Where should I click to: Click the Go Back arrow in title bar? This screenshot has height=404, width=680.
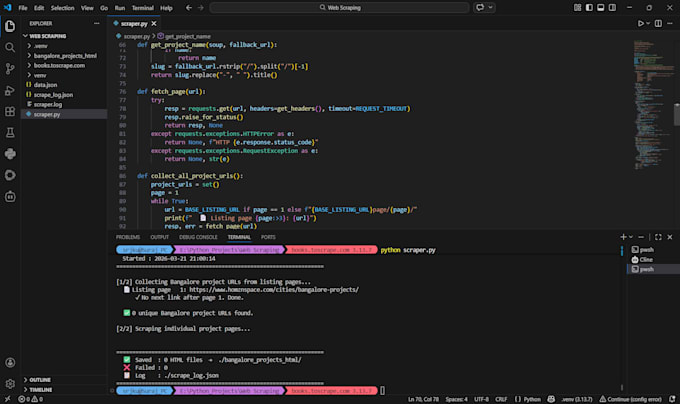click(x=189, y=7)
